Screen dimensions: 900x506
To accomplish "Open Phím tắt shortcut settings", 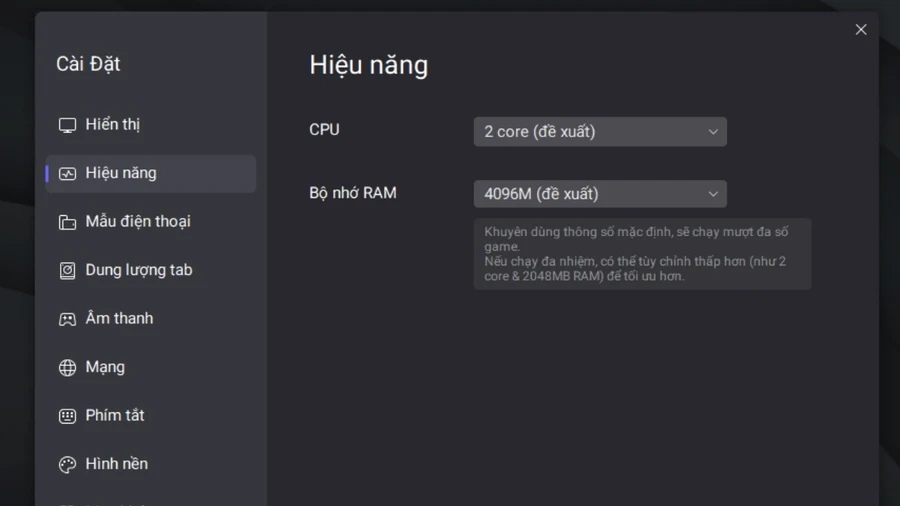I will [150, 415].
